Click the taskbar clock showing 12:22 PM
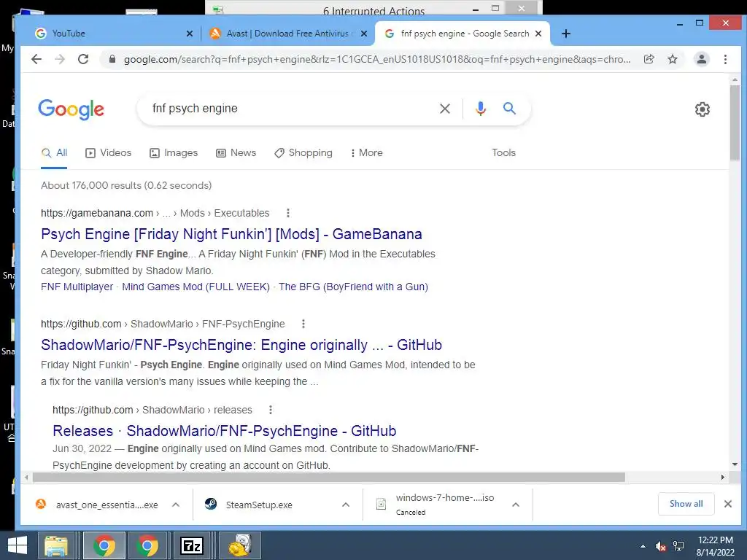 [715, 546]
